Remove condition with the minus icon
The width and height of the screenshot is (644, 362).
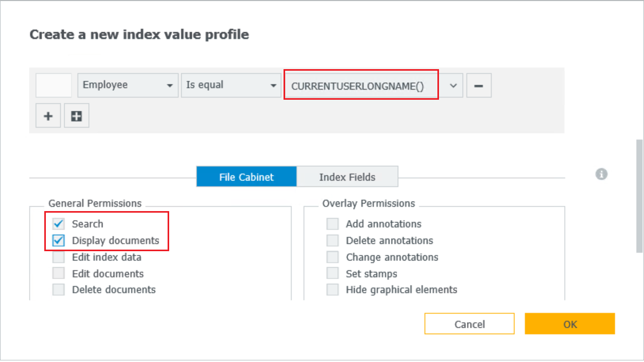point(479,85)
